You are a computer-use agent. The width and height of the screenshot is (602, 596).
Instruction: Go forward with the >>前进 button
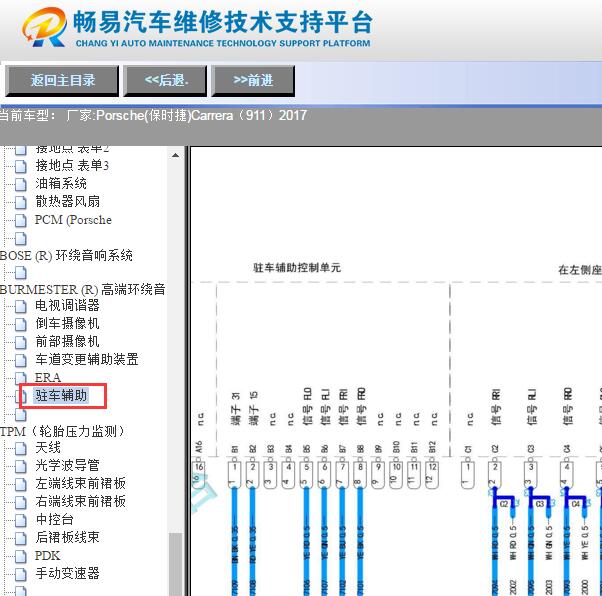pos(253,81)
